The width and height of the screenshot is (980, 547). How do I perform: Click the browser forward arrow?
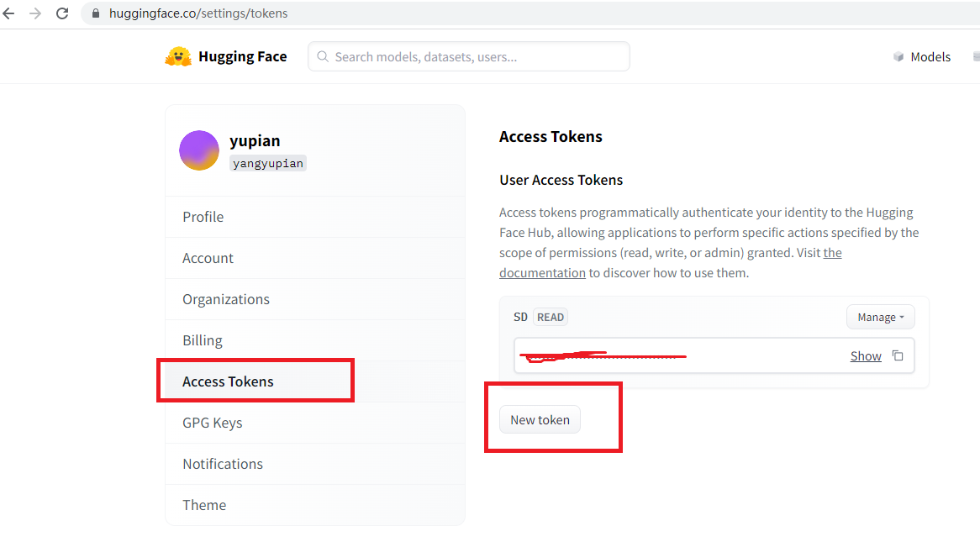point(35,13)
